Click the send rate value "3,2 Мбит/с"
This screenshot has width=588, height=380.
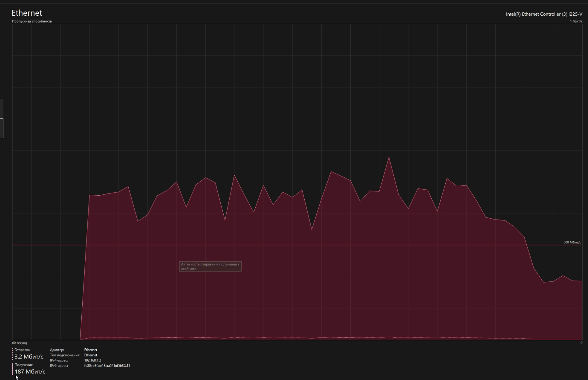29,357
